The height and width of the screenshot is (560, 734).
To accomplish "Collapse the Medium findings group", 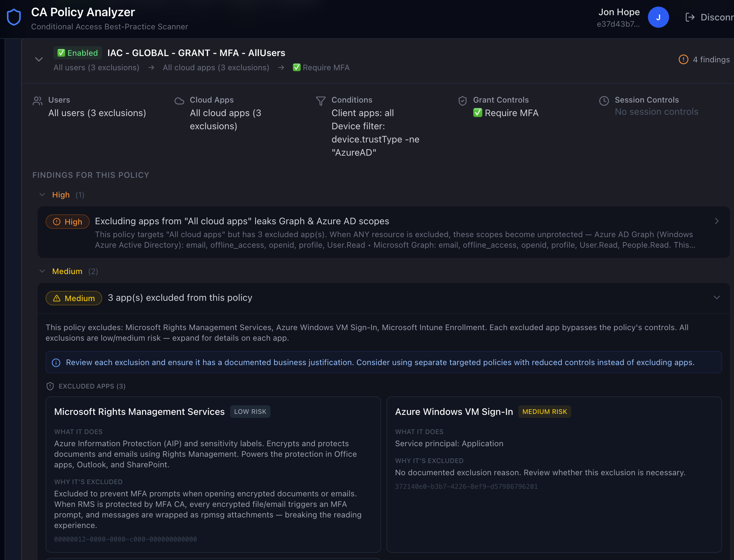I will click(42, 271).
